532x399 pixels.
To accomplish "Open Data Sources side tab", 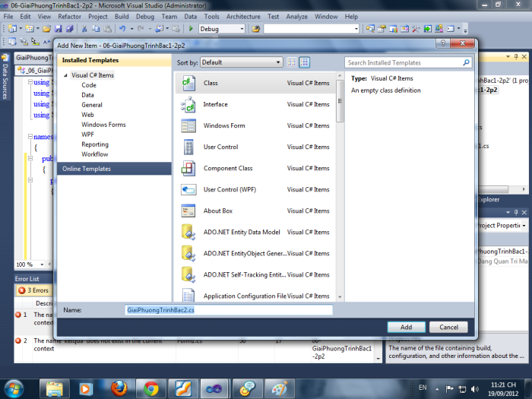I will click(5, 78).
